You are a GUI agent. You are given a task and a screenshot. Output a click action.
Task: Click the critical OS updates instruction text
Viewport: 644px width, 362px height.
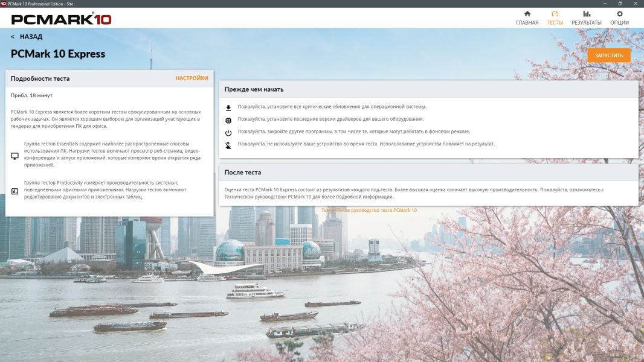332,107
